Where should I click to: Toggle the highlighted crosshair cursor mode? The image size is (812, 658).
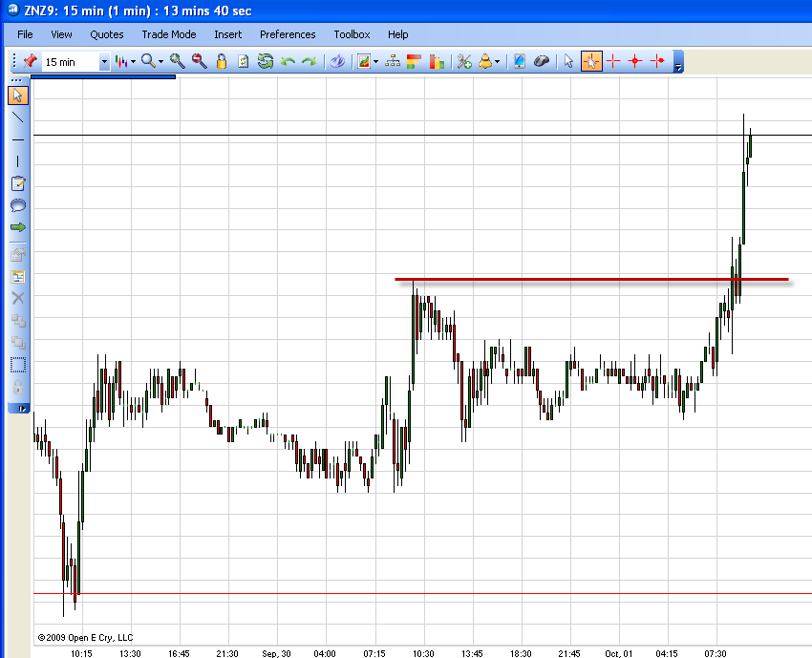pos(591,61)
